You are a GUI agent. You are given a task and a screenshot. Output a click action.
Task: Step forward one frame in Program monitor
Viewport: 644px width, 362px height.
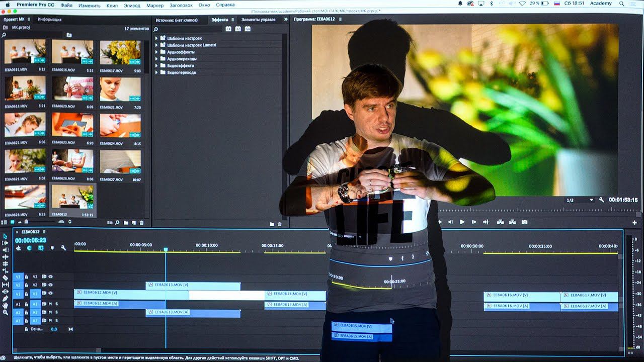(474, 222)
